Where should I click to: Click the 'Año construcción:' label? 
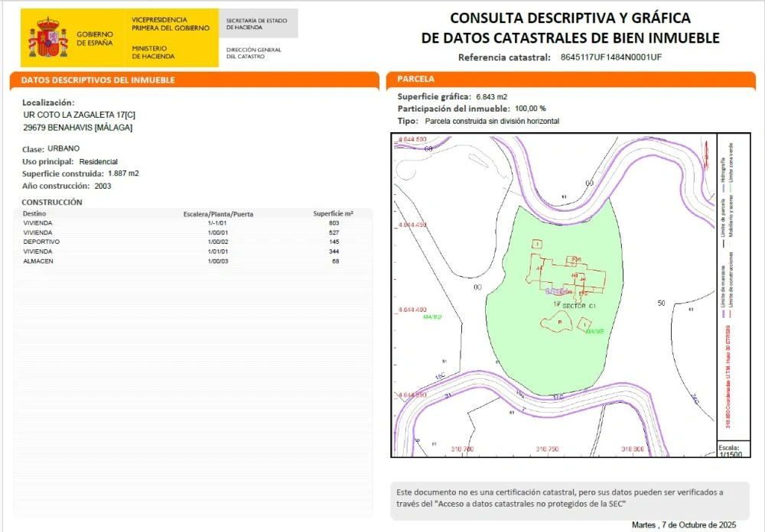coord(56,186)
